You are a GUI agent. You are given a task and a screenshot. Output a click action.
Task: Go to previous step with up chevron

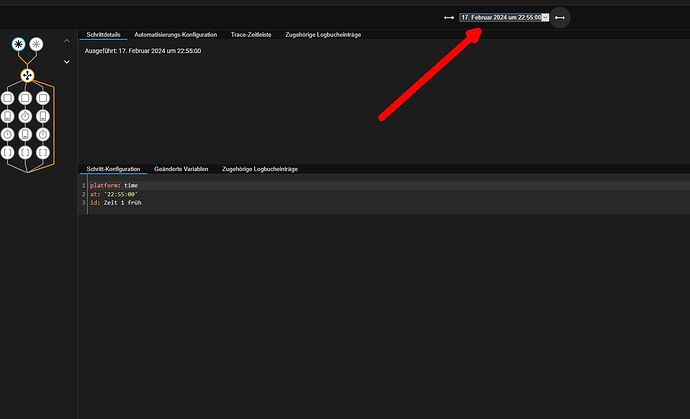click(x=66, y=41)
